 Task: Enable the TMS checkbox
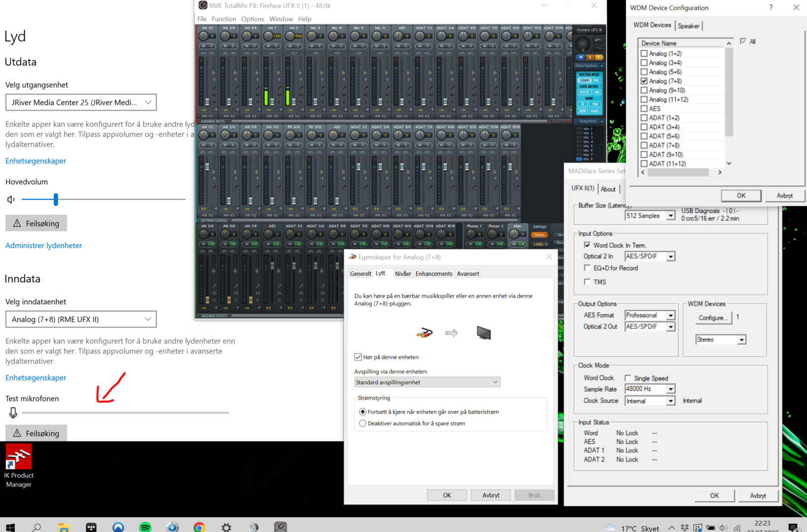(587, 282)
